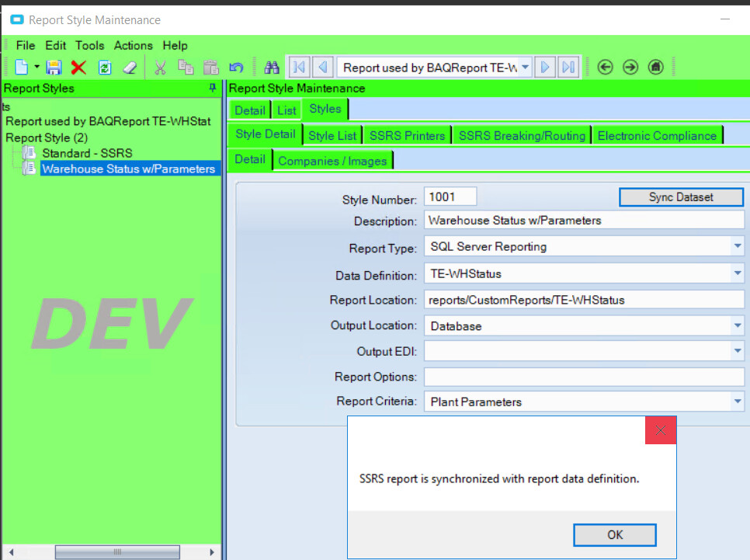Switch to Companies / Images tab
This screenshot has height=560, width=750.
(x=332, y=162)
